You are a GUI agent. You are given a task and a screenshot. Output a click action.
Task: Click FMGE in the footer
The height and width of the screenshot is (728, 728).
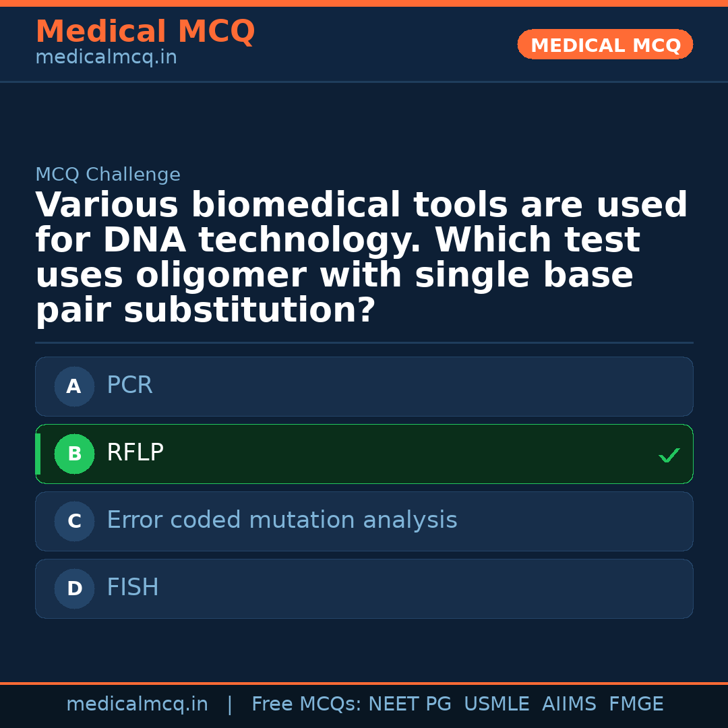pyautogui.click(x=636, y=704)
